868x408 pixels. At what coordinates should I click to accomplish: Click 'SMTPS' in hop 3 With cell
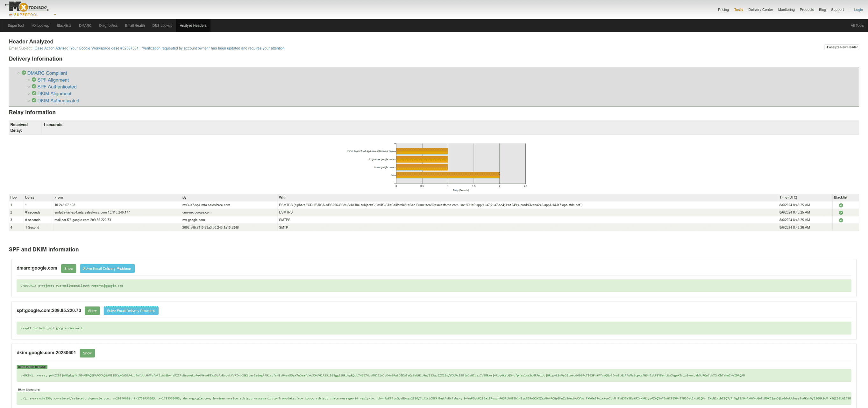[x=284, y=220]
